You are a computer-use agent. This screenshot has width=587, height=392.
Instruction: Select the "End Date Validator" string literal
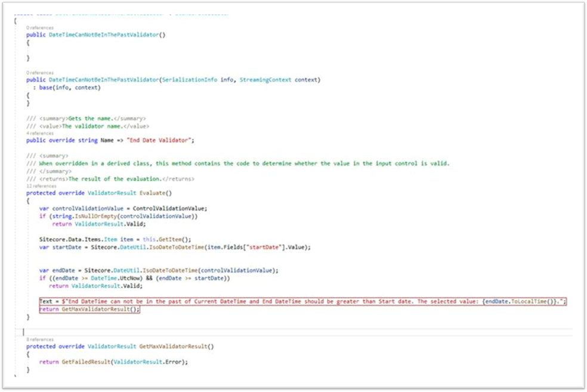(159, 140)
